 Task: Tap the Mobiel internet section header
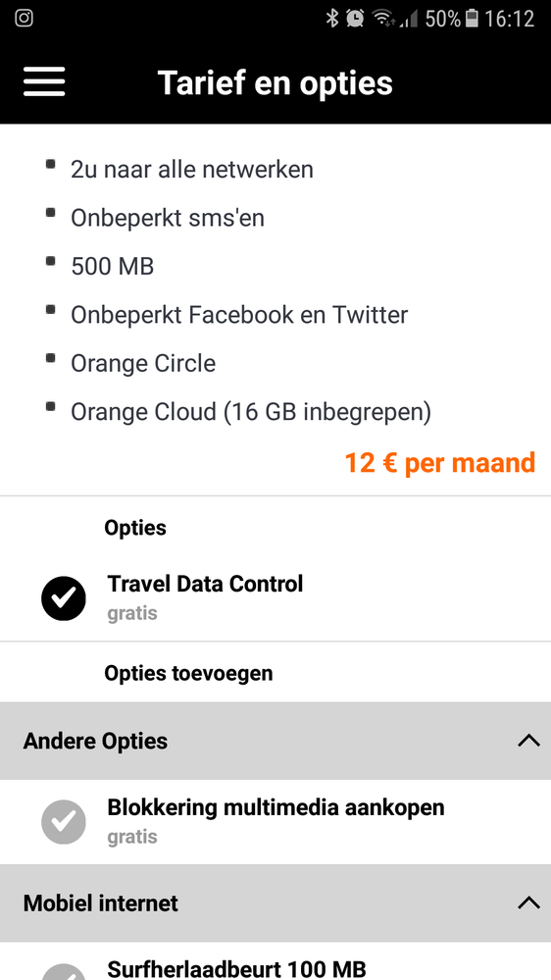[x=275, y=903]
